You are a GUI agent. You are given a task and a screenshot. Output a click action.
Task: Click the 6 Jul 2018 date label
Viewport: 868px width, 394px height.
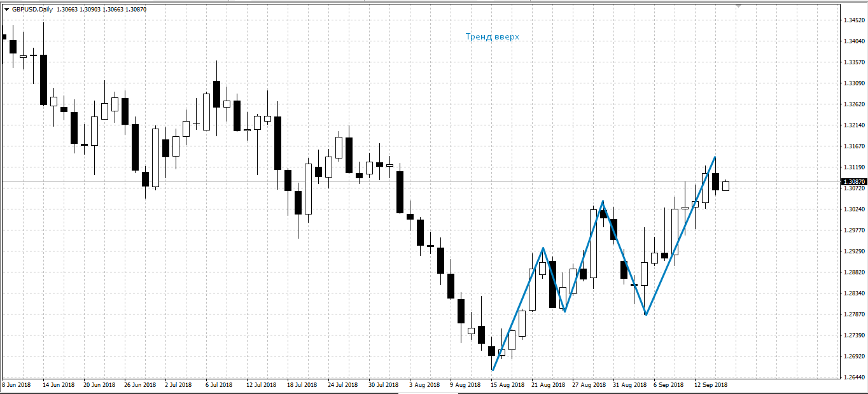click(219, 385)
